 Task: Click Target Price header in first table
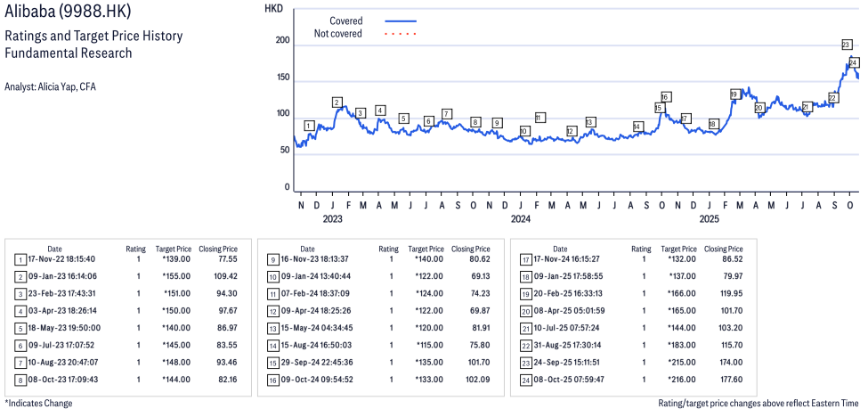(173, 249)
